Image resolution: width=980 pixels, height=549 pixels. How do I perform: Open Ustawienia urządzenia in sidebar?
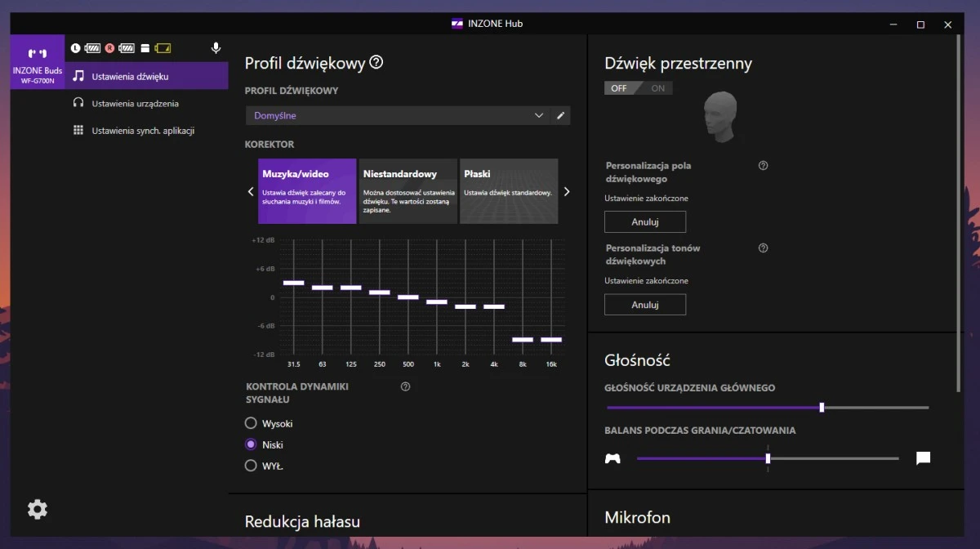click(135, 104)
